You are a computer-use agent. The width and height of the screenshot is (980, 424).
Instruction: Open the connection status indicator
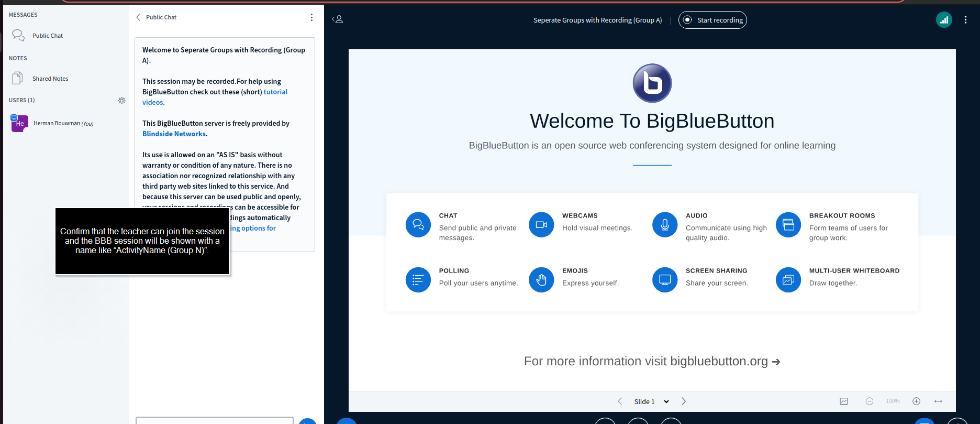[944, 20]
